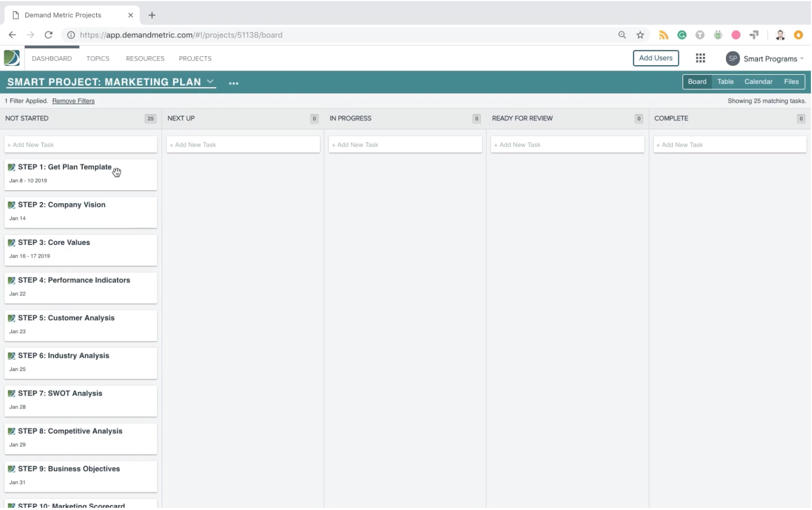Click the Jan 8 - 10 2019 date
Image resolution: width=812 pixels, height=510 pixels.
(x=28, y=181)
